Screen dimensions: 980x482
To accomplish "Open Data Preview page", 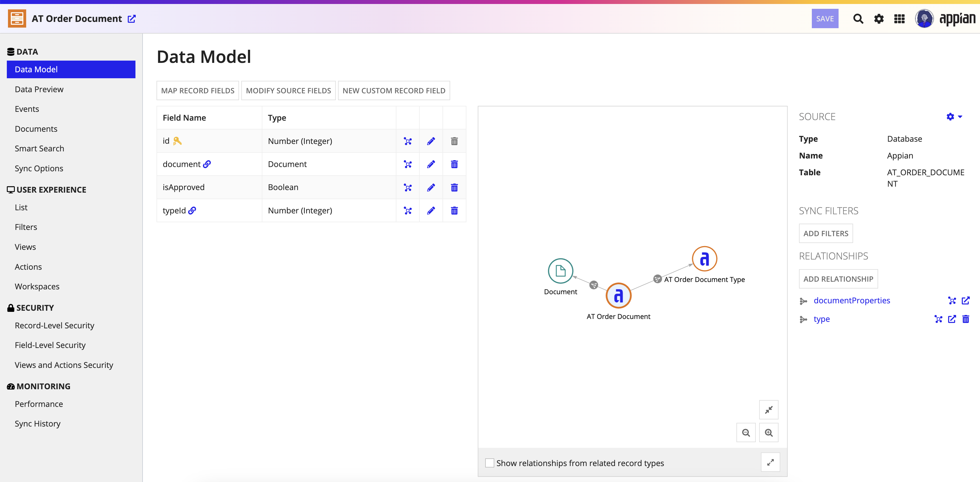I will click(39, 89).
